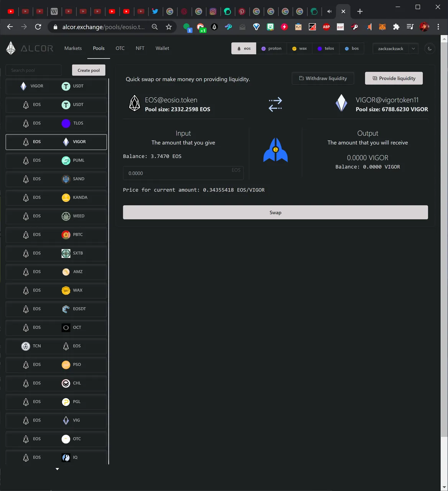Click the SAND token icon
The image size is (448, 491).
(x=66, y=179)
